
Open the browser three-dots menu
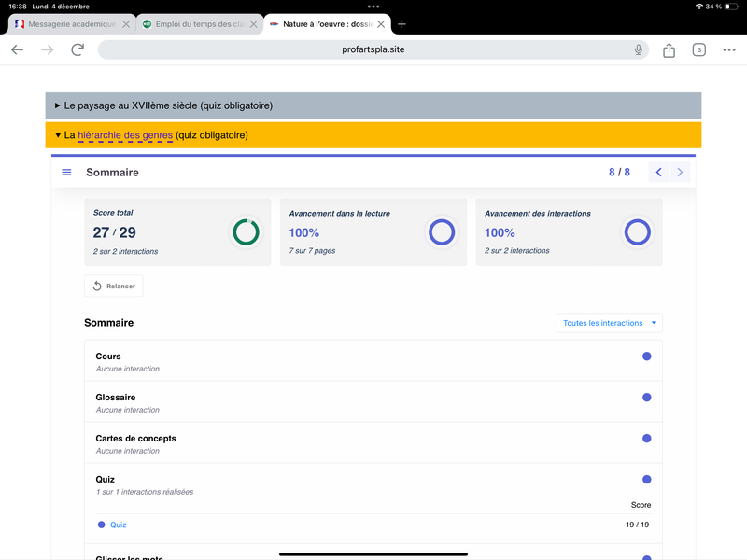(729, 50)
